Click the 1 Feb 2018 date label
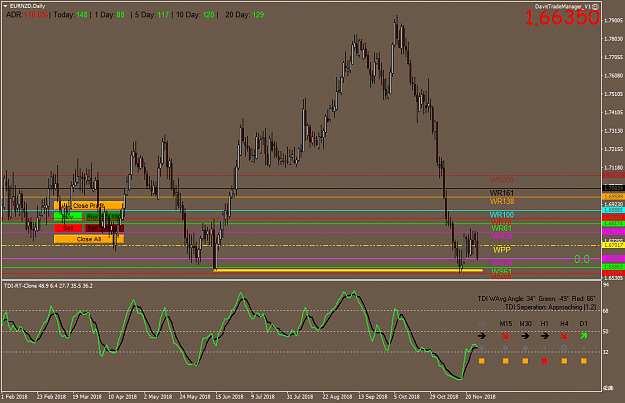The height and width of the screenshot is (403, 625). [x=14, y=397]
